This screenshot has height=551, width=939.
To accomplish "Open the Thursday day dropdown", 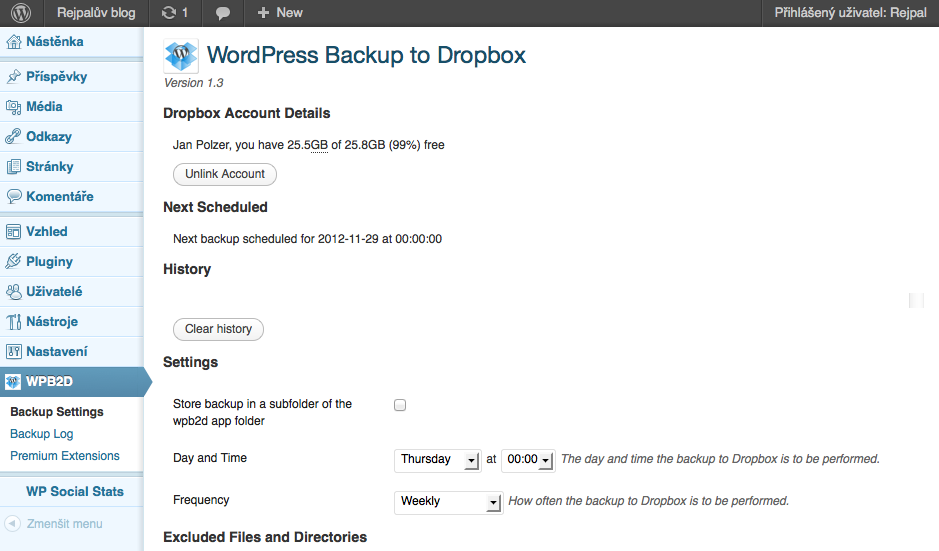I will click(x=438, y=460).
